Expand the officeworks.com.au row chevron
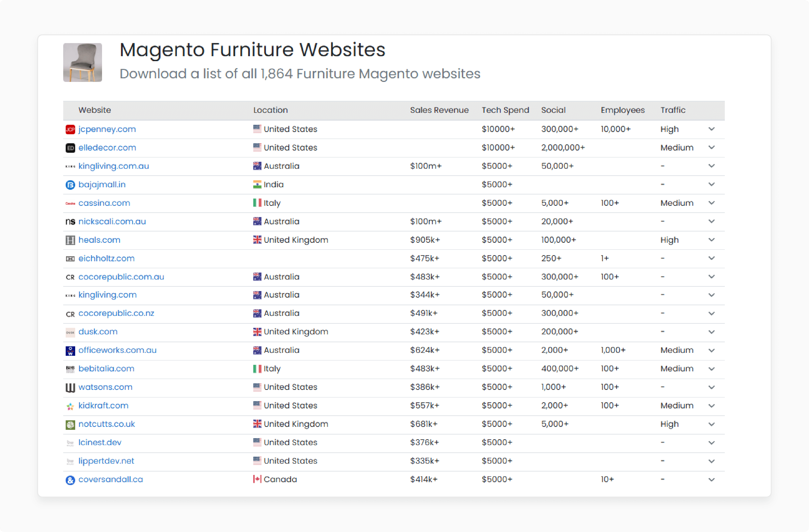The image size is (809, 532). tap(711, 350)
